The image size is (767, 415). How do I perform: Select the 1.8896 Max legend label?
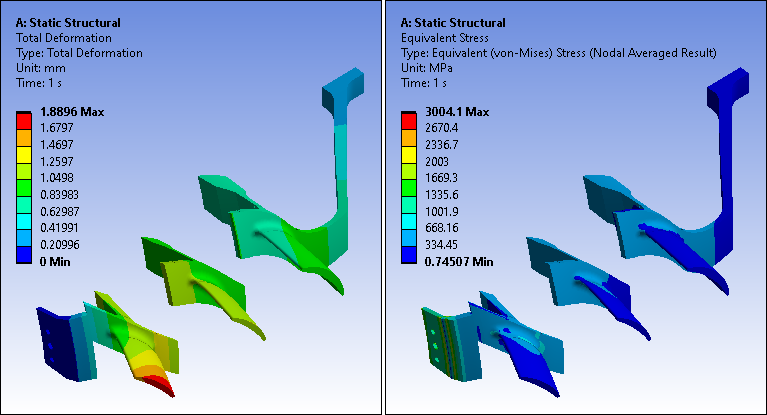click(x=72, y=112)
